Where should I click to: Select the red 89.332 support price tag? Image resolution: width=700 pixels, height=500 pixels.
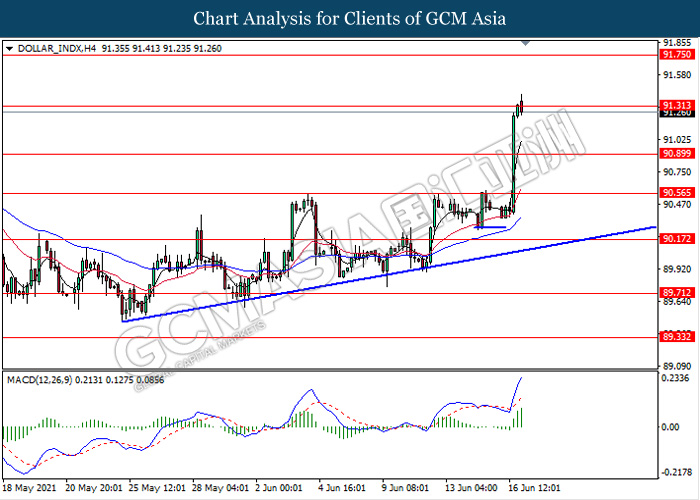pos(678,338)
